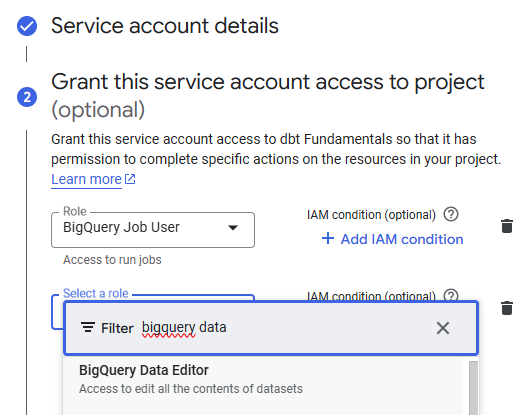This screenshot has height=415, width=530.
Task: Select the BigQuery Data Editor role
Action: (264, 379)
